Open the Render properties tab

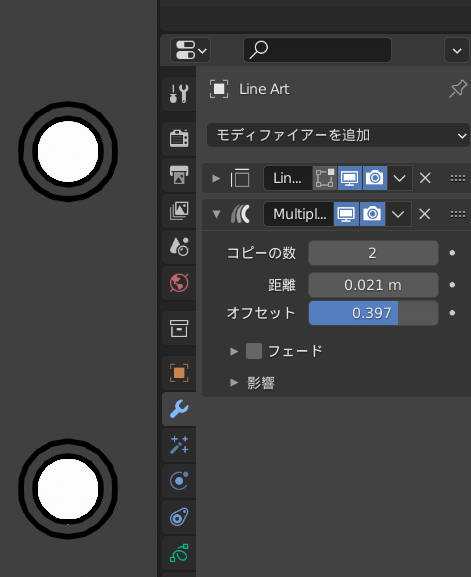[179, 138]
